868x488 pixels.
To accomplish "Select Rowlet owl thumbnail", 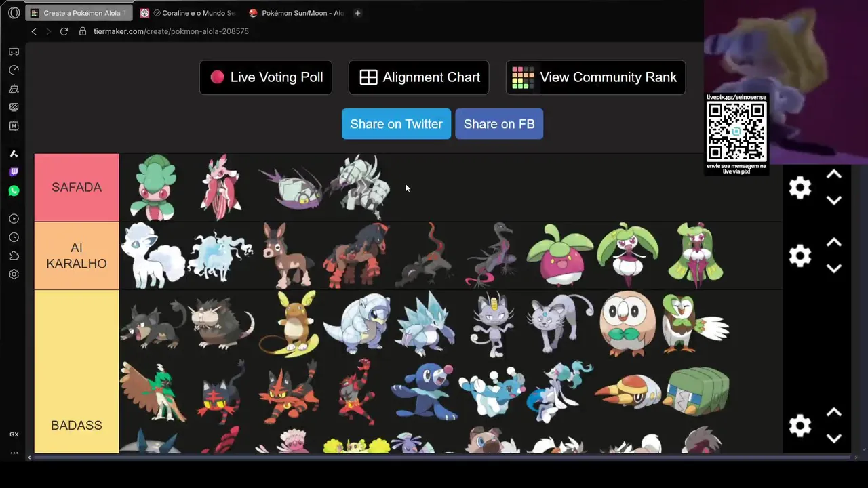I will pos(627,324).
